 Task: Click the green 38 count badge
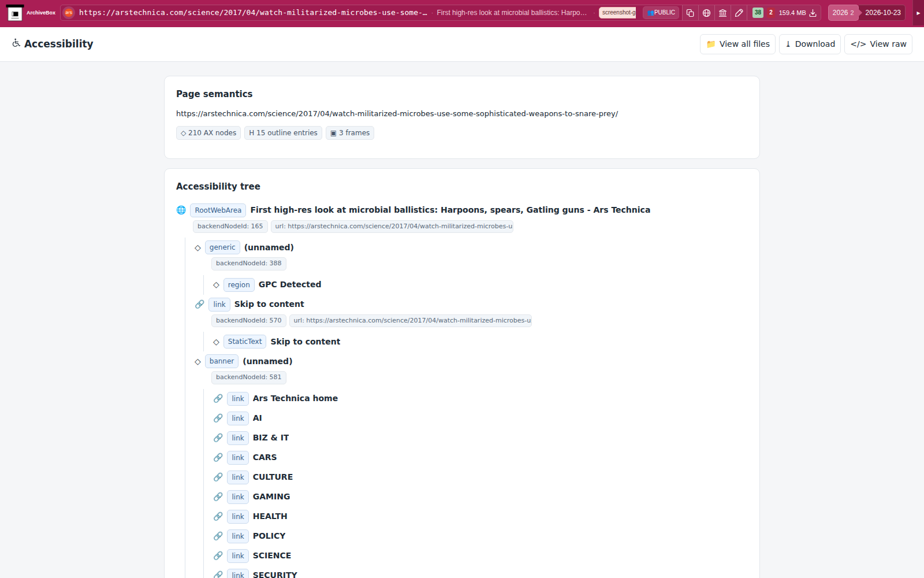pyautogui.click(x=758, y=13)
